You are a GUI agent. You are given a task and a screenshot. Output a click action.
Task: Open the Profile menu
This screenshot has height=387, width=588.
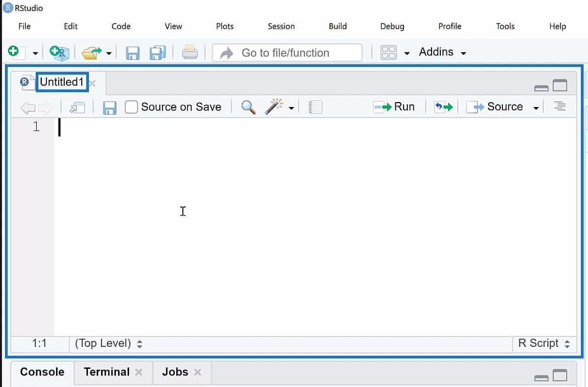pyautogui.click(x=450, y=26)
